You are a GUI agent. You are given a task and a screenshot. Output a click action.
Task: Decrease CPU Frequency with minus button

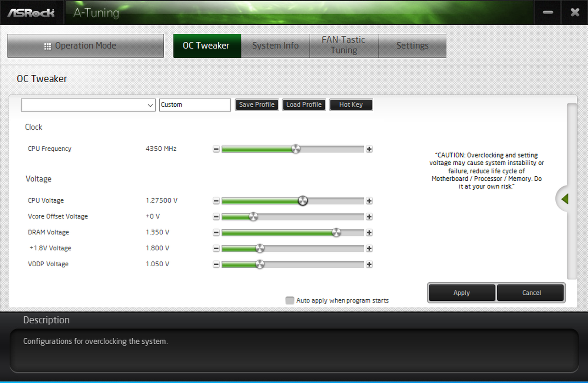tap(216, 149)
